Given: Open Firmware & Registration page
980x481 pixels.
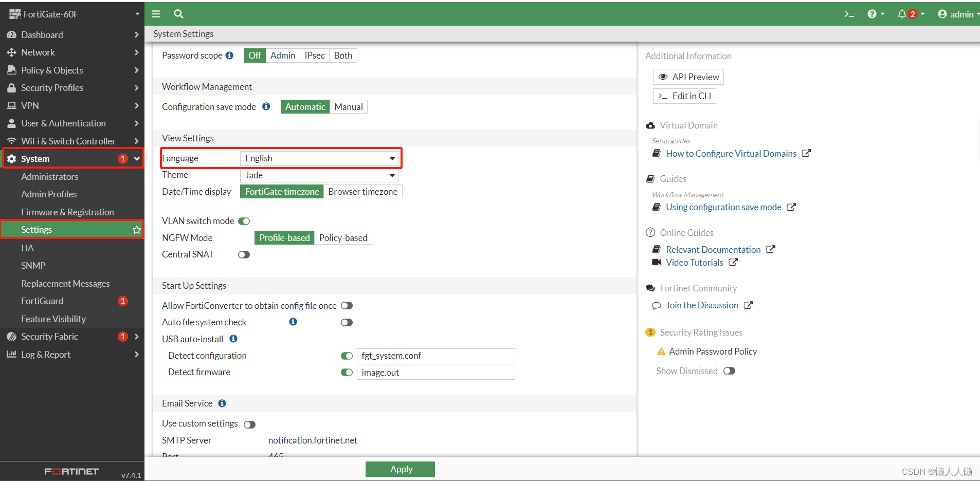Looking at the screenshot, I should [x=67, y=212].
